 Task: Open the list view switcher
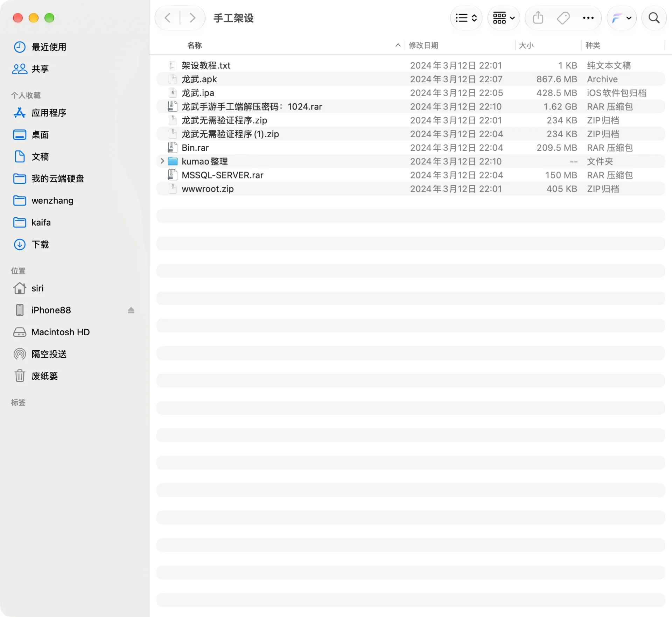[466, 18]
